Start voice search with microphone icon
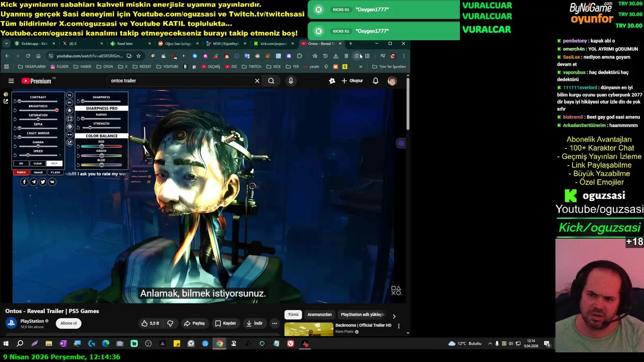This screenshot has height=362, width=644. (291, 80)
